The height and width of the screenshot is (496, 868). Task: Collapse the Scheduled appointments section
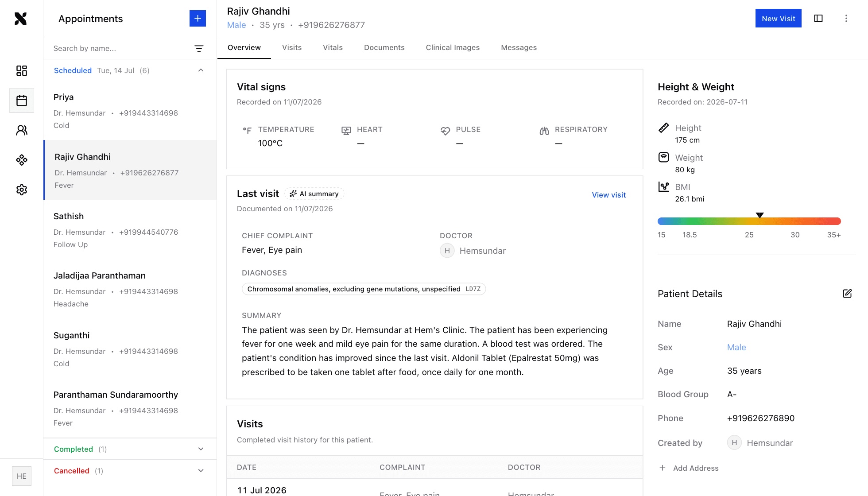click(201, 70)
